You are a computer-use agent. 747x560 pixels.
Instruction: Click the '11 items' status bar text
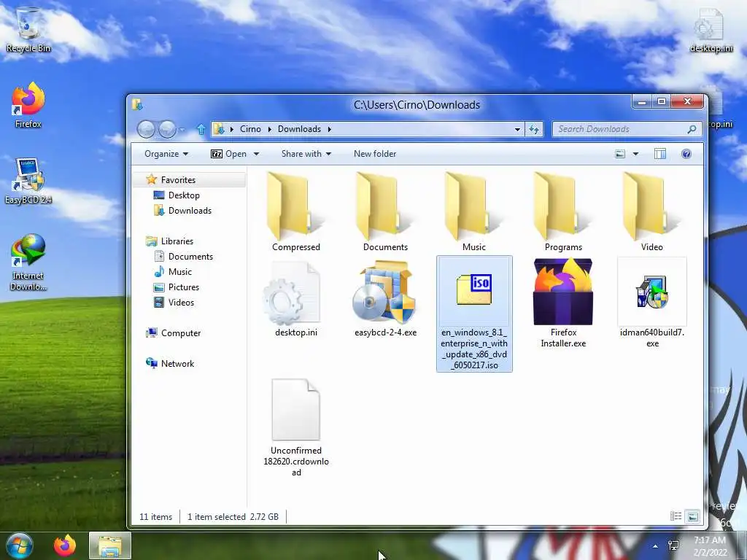click(156, 517)
